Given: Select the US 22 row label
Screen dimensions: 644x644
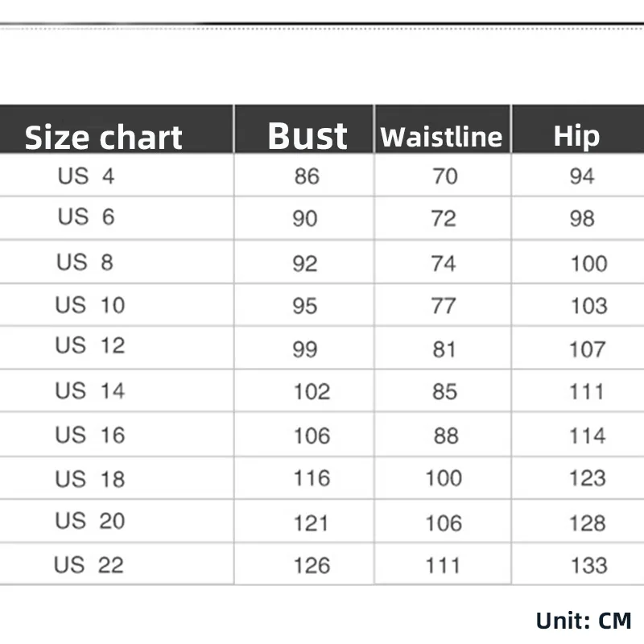Looking at the screenshot, I should click(x=89, y=565).
